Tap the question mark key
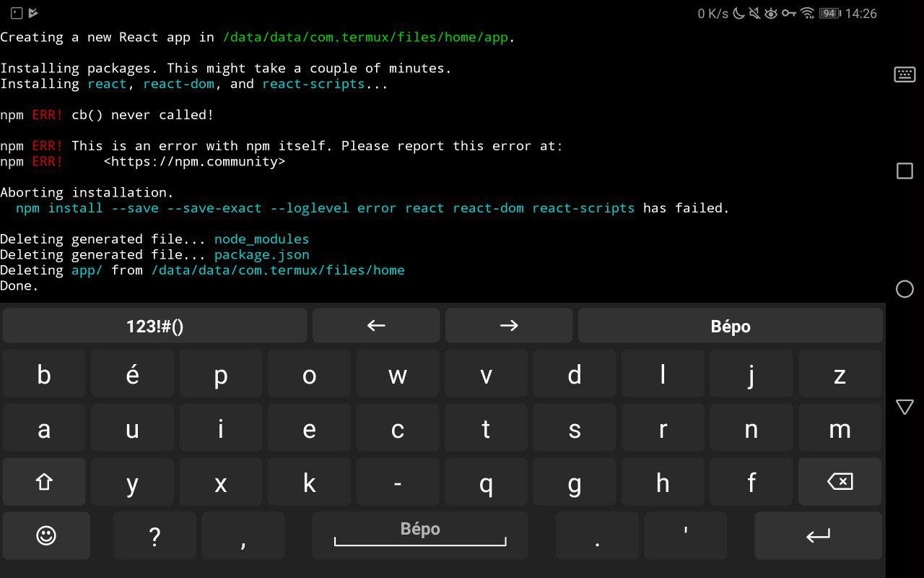Image resolution: width=924 pixels, height=578 pixels. 154,535
